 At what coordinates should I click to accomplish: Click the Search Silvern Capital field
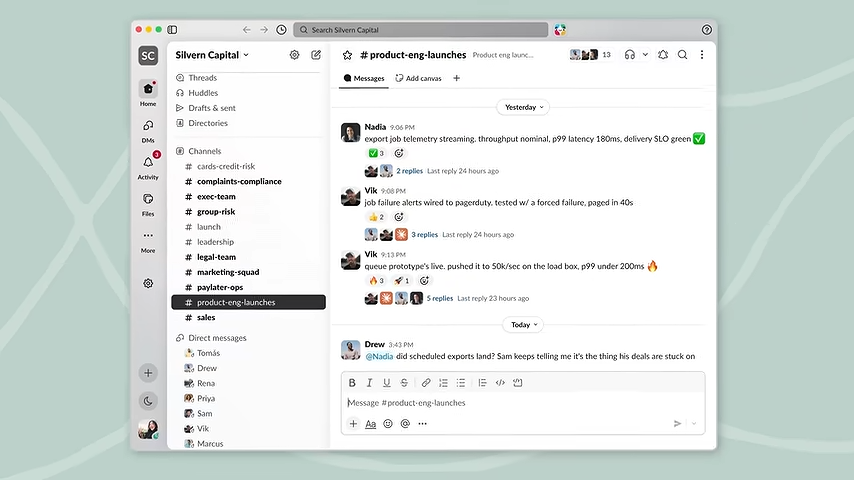420,29
